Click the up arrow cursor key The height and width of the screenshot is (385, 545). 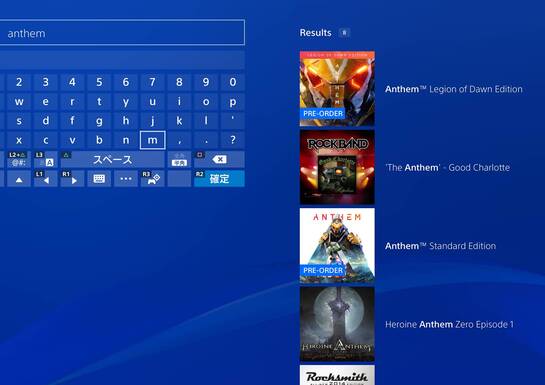(19, 179)
